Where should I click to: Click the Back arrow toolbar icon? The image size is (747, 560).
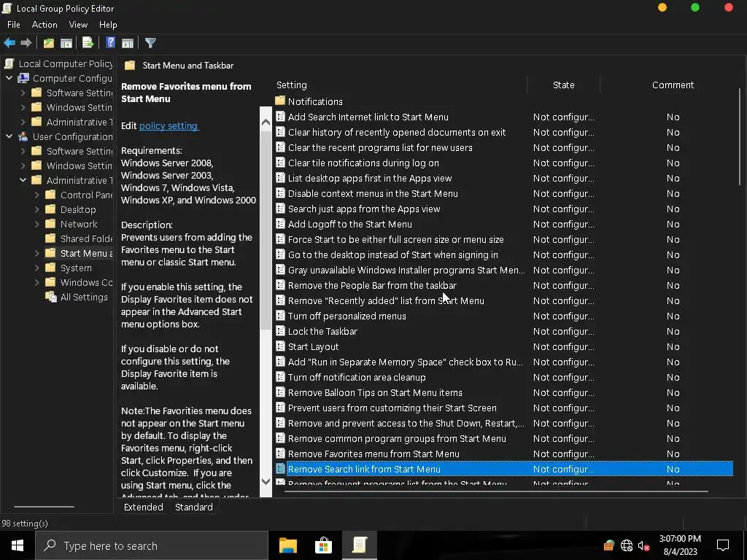(x=9, y=43)
